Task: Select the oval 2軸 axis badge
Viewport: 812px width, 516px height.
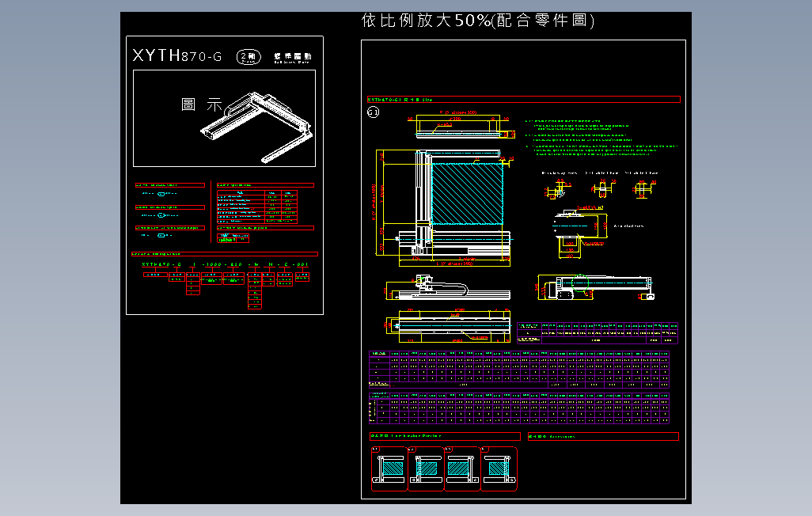Action: [249, 56]
